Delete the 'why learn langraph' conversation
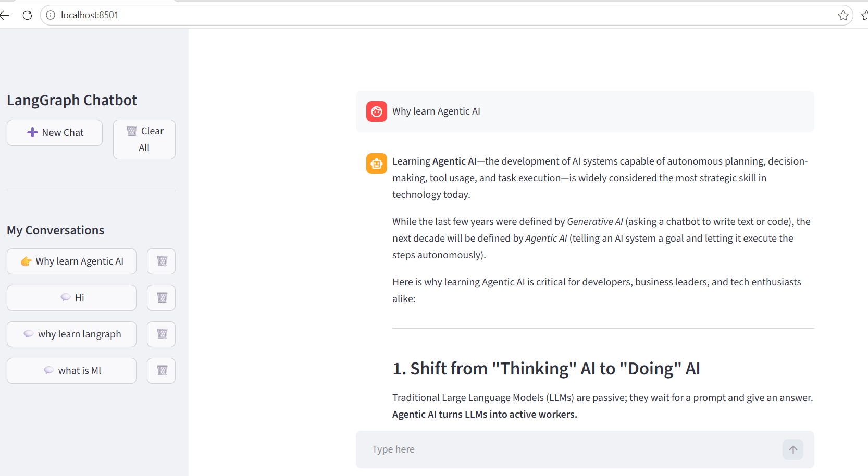This screenshot has height=476, width=868. (x=161, y=334)
